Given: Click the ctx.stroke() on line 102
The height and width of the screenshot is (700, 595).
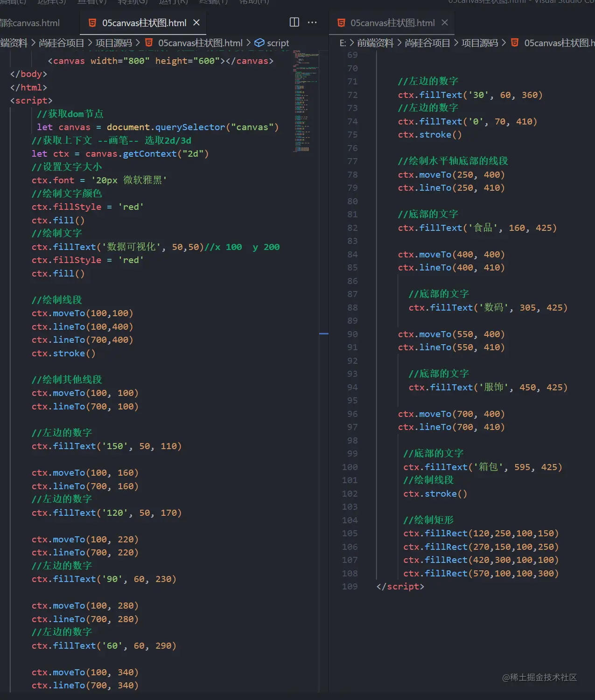Looking at the screenshot, I should [435, 493].
